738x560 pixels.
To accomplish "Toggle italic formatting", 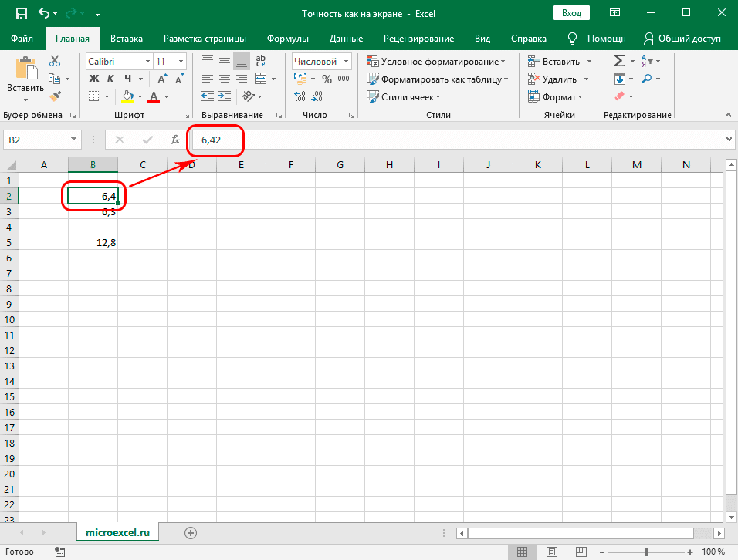I will (x=110, y=78).
